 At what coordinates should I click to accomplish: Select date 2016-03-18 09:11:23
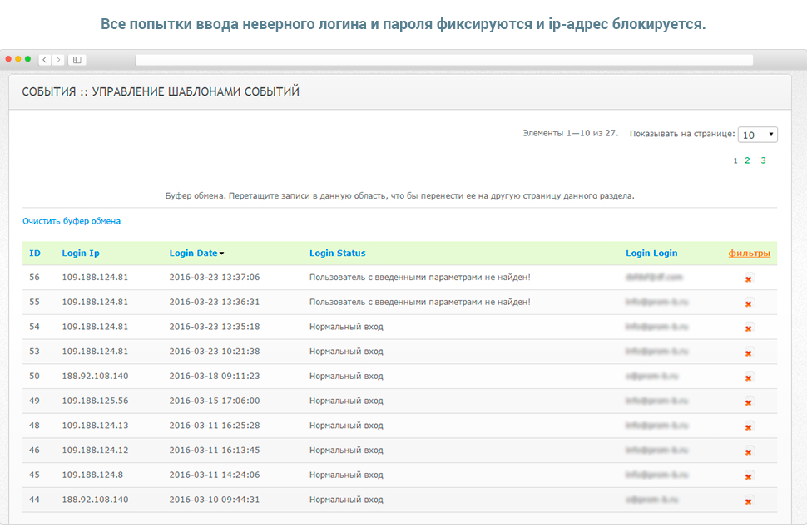[x=215, y=376]
